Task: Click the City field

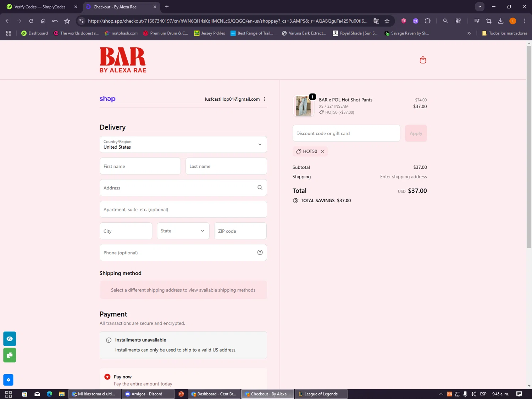Action: (x=126, y=231)
